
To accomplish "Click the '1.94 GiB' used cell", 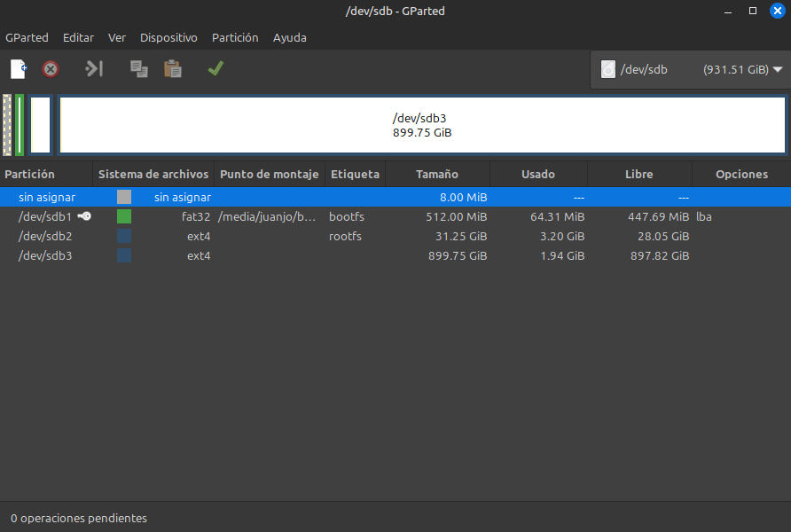I will point(562,256).
